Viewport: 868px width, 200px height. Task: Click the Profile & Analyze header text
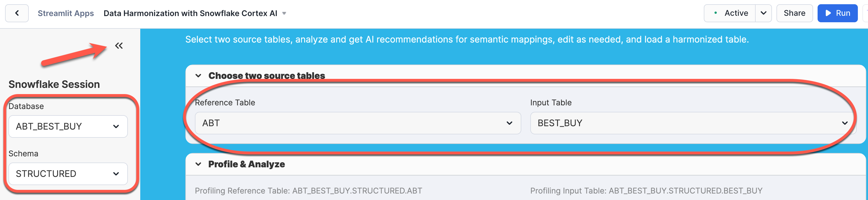pos(246,164)
